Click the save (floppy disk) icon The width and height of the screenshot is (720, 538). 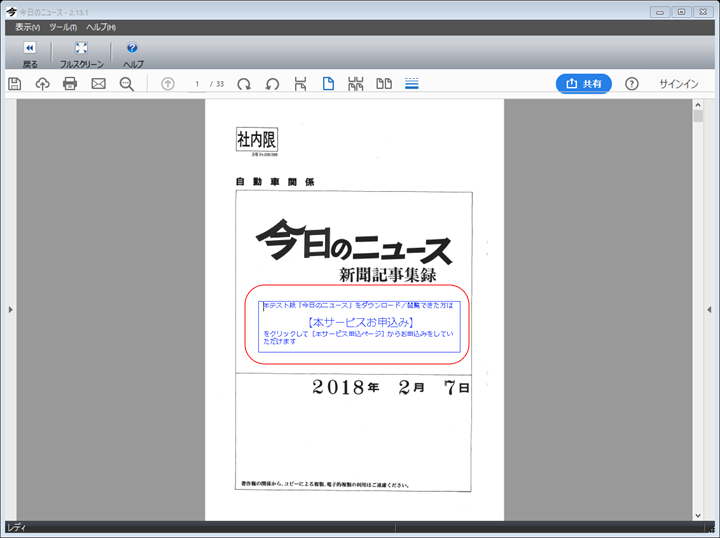pyautogui.click(x=14, y=84)
